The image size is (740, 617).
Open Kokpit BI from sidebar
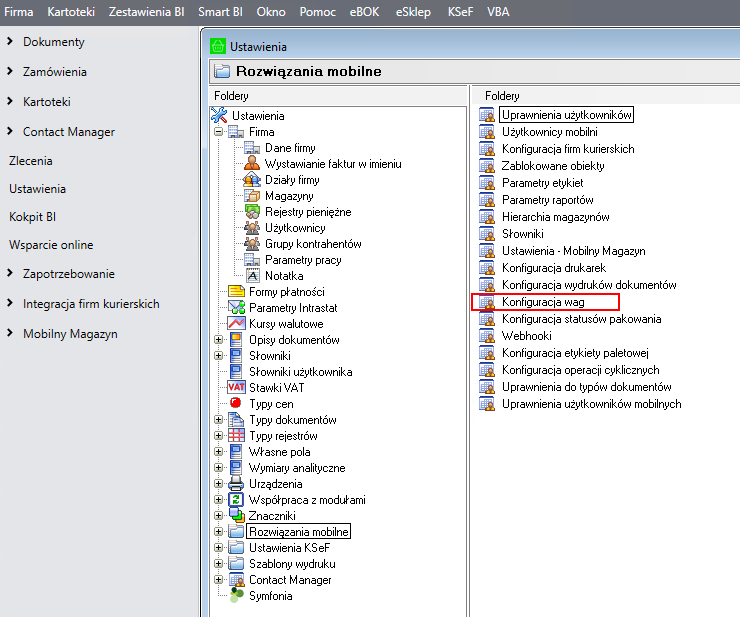tap(32, 216)
